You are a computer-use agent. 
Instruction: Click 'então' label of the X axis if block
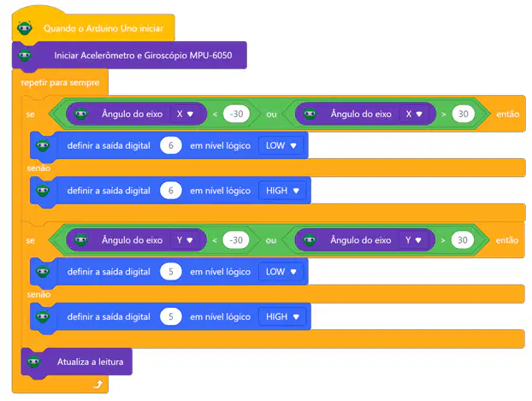coord(508,115)
